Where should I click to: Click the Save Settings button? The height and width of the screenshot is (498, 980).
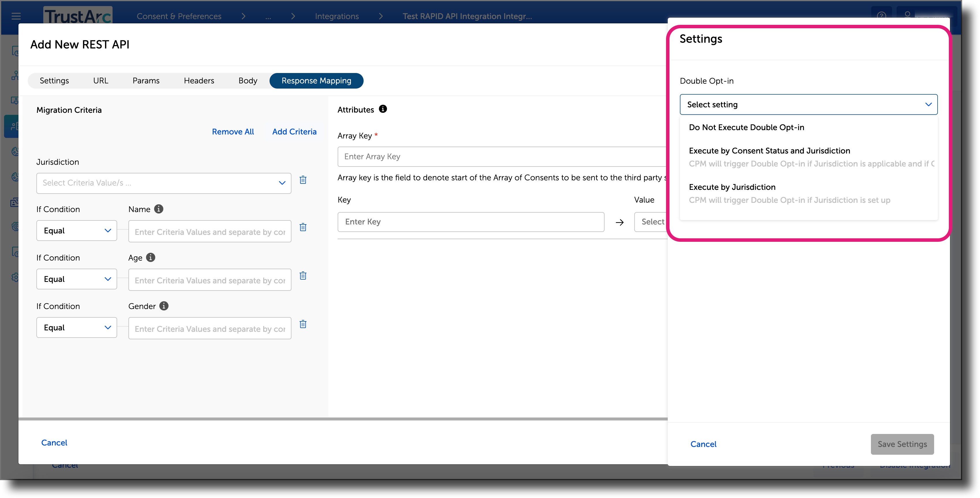click(902, 444)
